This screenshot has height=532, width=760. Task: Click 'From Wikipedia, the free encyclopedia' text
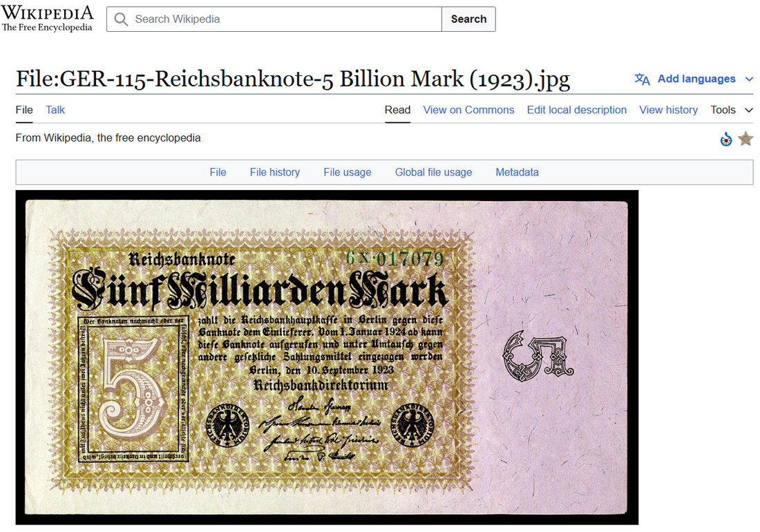point(108,138)
